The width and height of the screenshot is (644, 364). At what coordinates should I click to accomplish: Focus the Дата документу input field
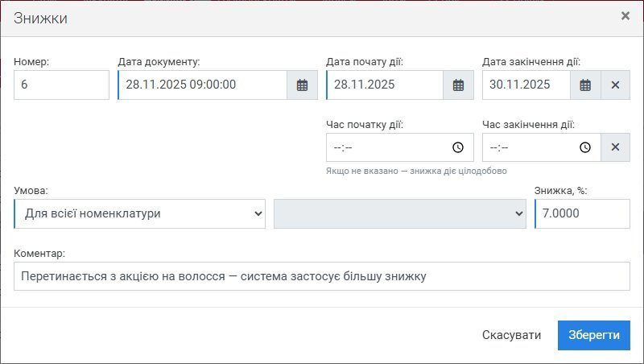pos(203,85)
